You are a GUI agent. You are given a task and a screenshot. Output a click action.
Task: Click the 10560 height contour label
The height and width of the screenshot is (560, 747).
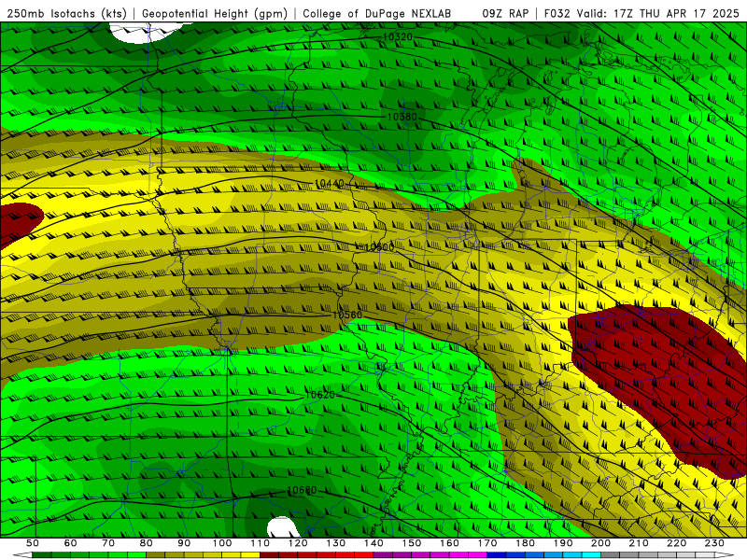347,315
